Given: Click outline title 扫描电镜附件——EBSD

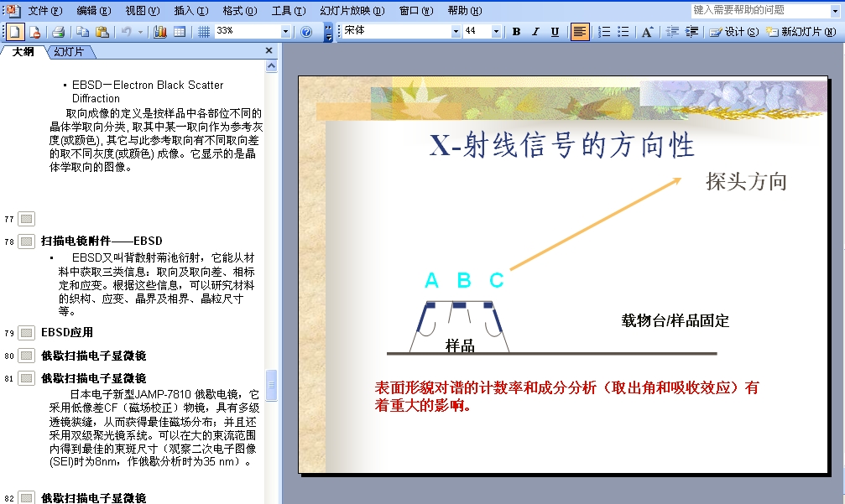Looking at the screenshot, I should tap(102, 241).
